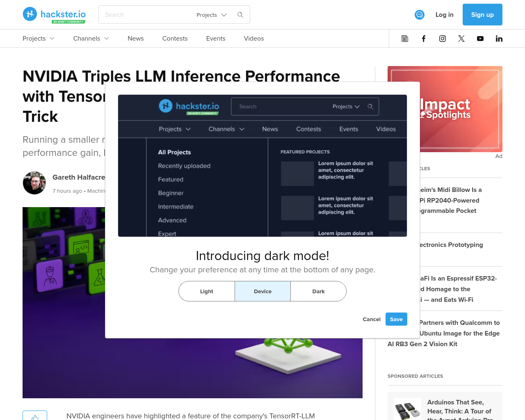
Task: Click the Sign up button
Action: [x=482, y=15]
